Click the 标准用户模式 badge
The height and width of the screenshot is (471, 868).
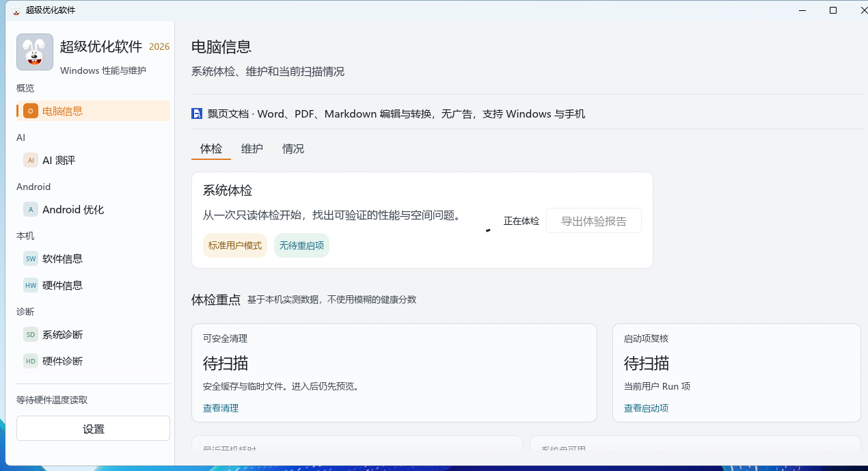(235, 245)
